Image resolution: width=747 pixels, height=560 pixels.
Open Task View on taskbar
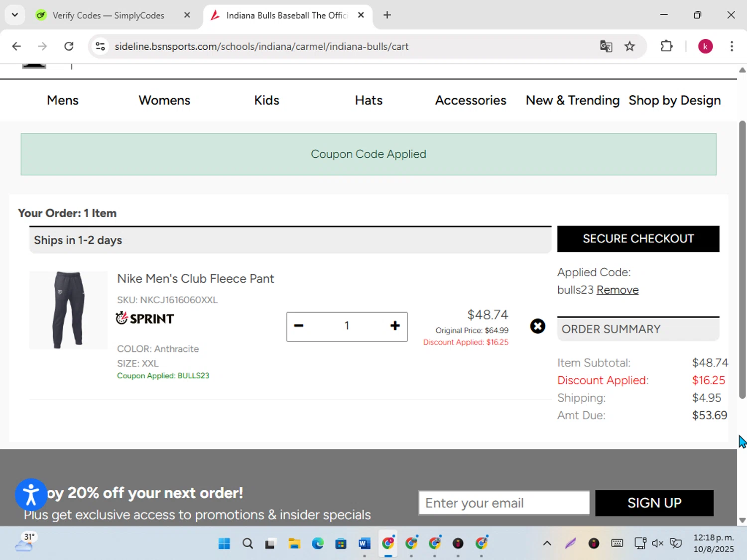[270, 543]
